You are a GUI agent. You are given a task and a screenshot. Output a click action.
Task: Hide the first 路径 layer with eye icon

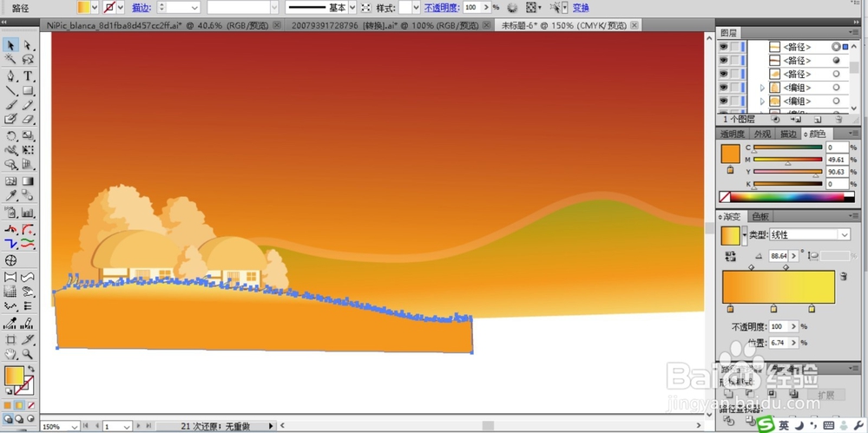(x=724, y=47)
